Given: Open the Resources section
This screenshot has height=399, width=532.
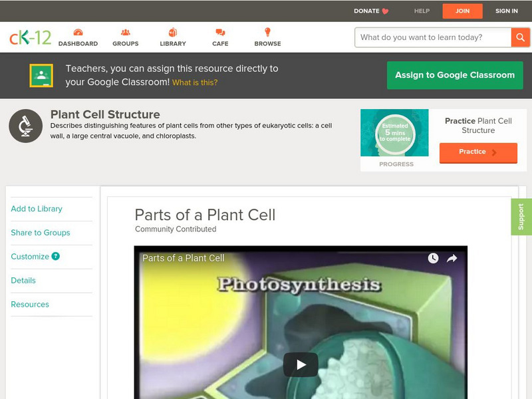Looking at the screenshot, I should 30,305.
